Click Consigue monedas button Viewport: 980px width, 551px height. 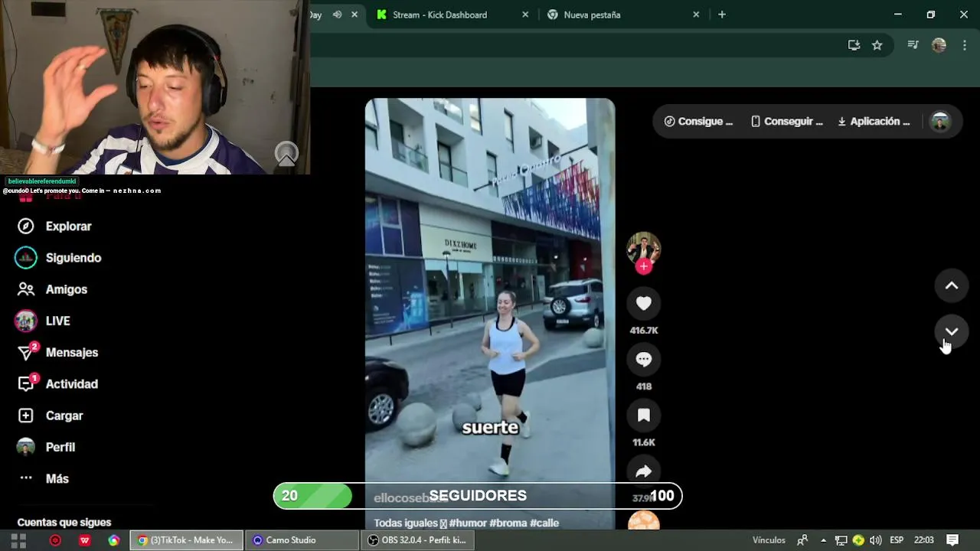(698, 122)
